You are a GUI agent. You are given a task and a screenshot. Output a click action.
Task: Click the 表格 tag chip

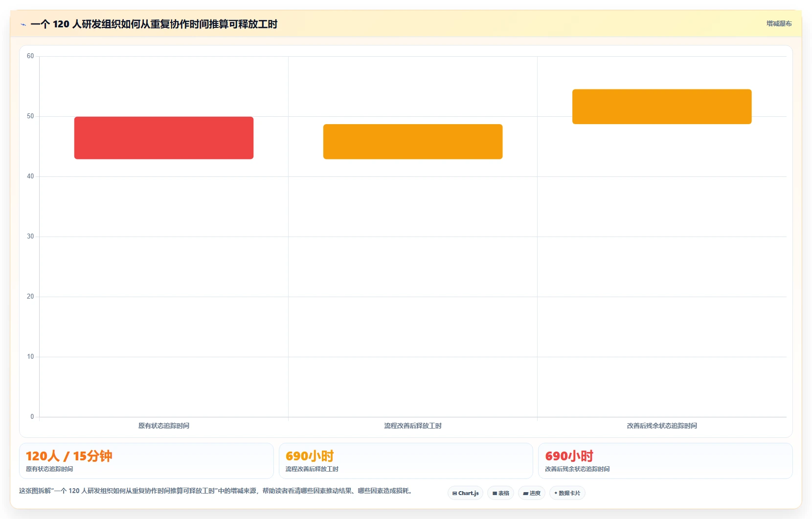tap(500, 493)
